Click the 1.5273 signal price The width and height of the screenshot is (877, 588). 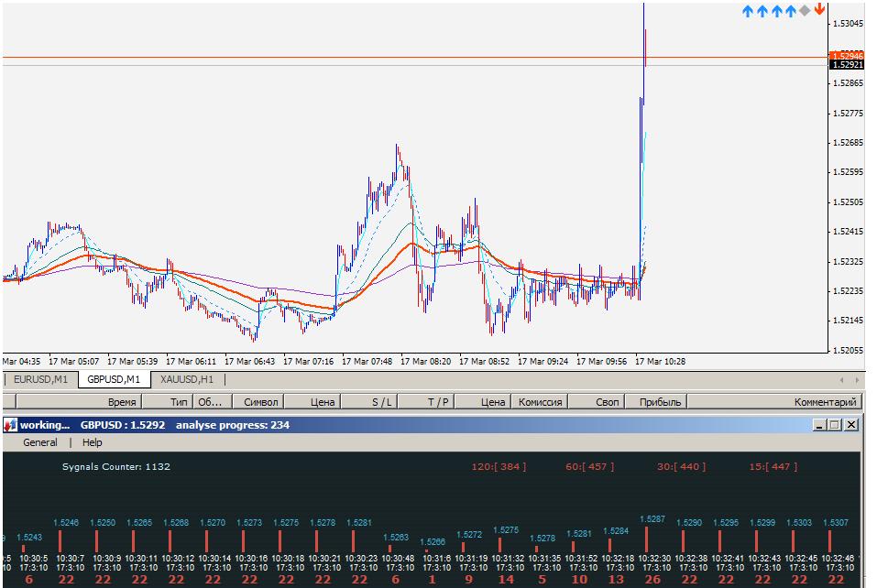[249, 523]
